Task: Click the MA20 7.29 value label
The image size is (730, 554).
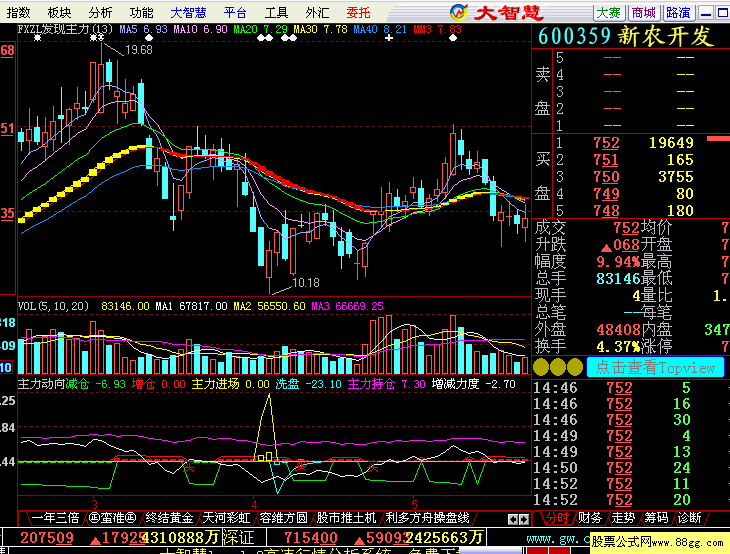Action: pyautogui.click(x=260, y=29)
